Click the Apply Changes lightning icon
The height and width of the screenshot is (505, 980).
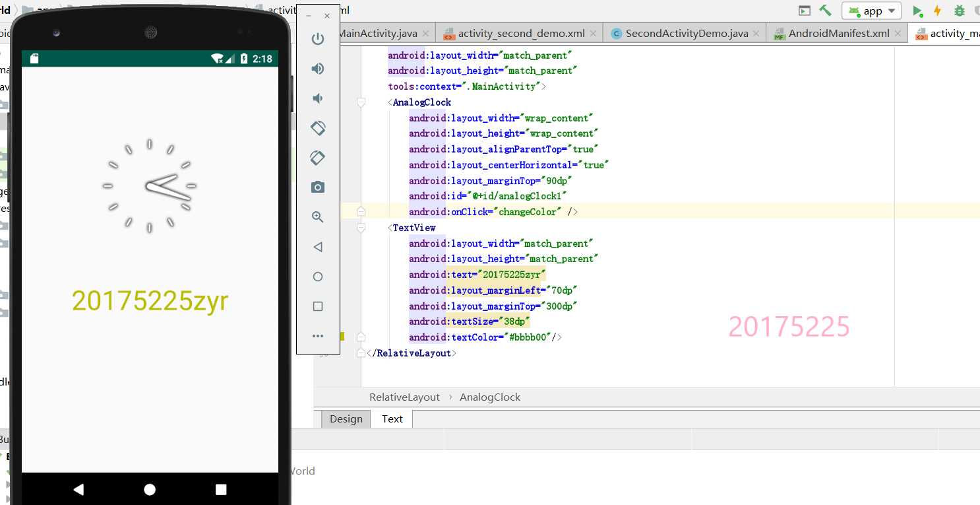pyautogui.click(x=937, y=11)
